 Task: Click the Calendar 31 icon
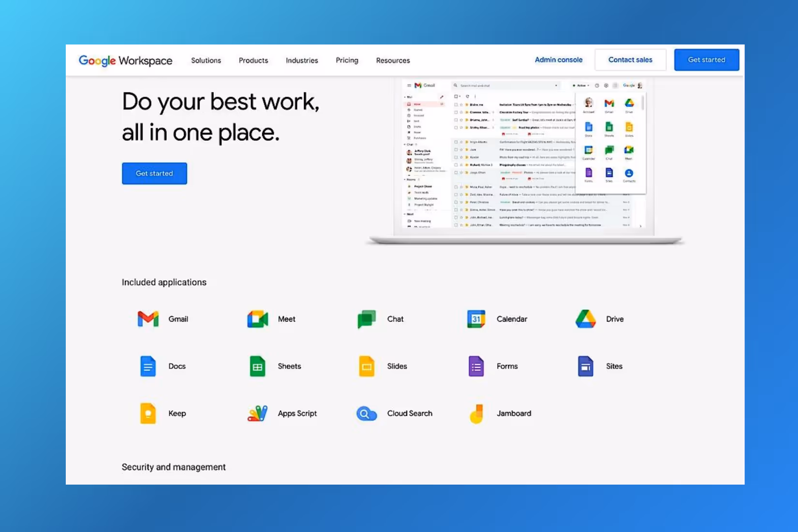coord(476,319)
